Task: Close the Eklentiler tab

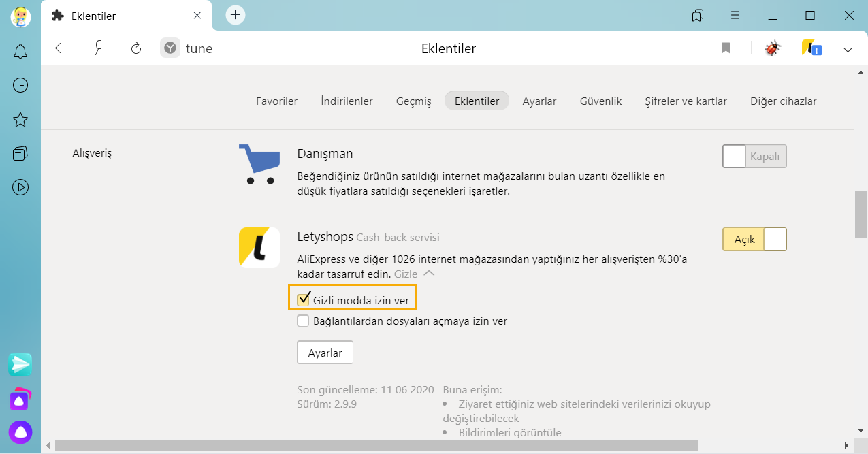Action: point(197,15)
